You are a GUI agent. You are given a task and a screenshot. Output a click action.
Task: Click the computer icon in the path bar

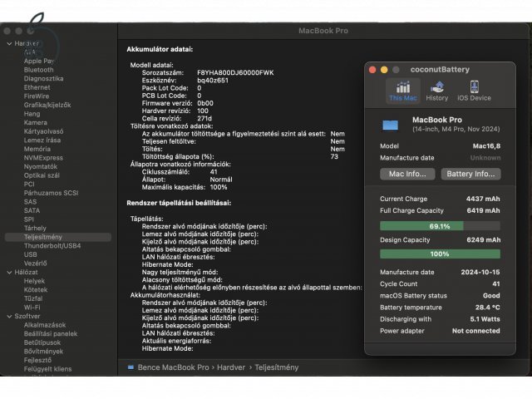[131, 367]
